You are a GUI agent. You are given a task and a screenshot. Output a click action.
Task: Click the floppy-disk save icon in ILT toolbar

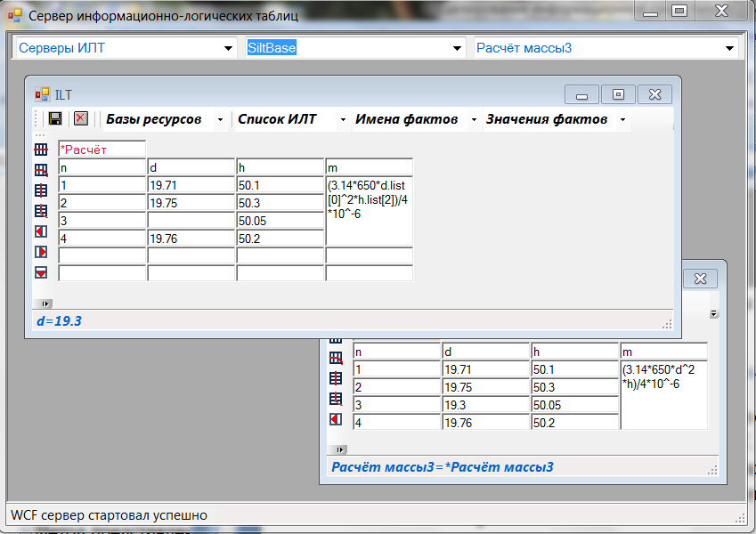point(55,118)
